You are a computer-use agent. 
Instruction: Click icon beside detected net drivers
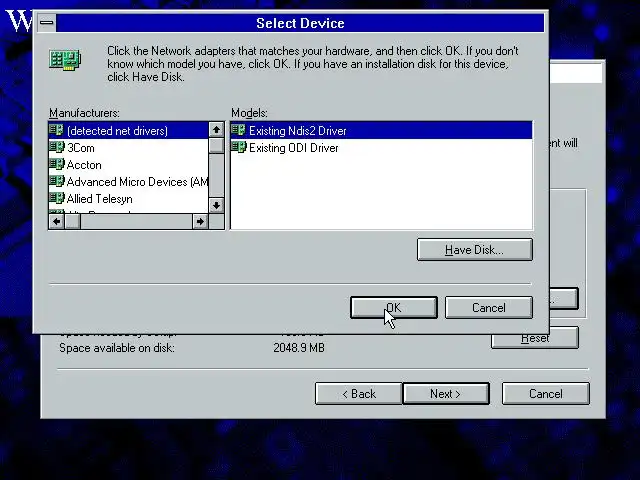[56, 130]
